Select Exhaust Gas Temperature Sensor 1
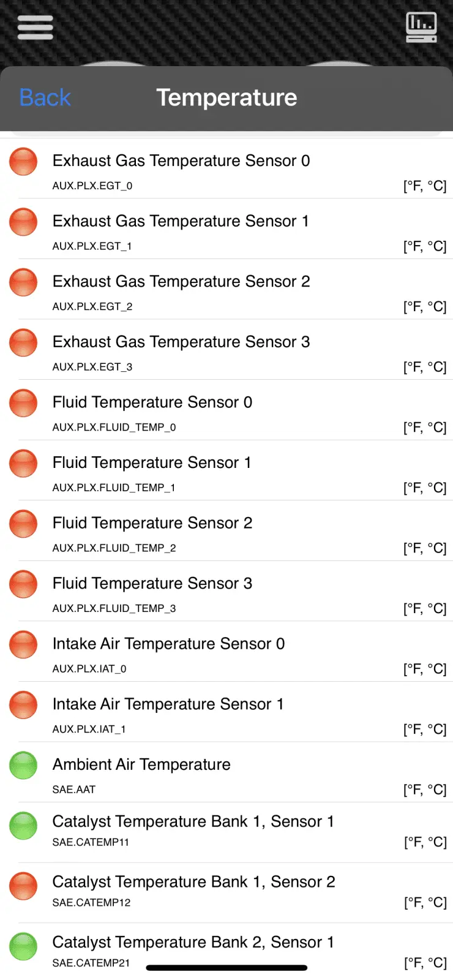The width and height of the screenshot is (453, 980). 181,221
